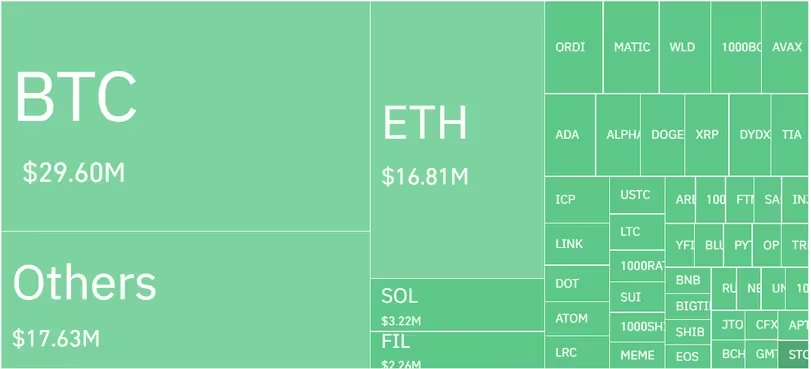
Task: Select the SOL $3.22M tile
Action: tap(457, 305)
